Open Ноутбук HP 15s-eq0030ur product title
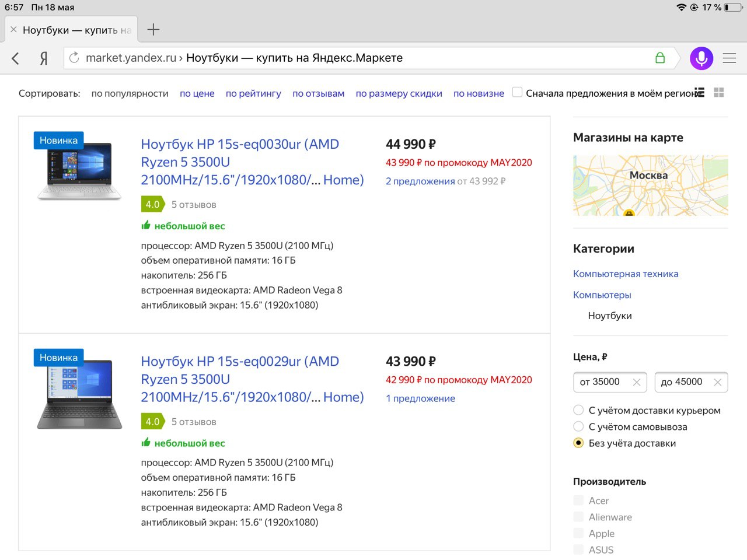Screen dimensions: 747x560 pyautogui.click(x=252, y=162)
